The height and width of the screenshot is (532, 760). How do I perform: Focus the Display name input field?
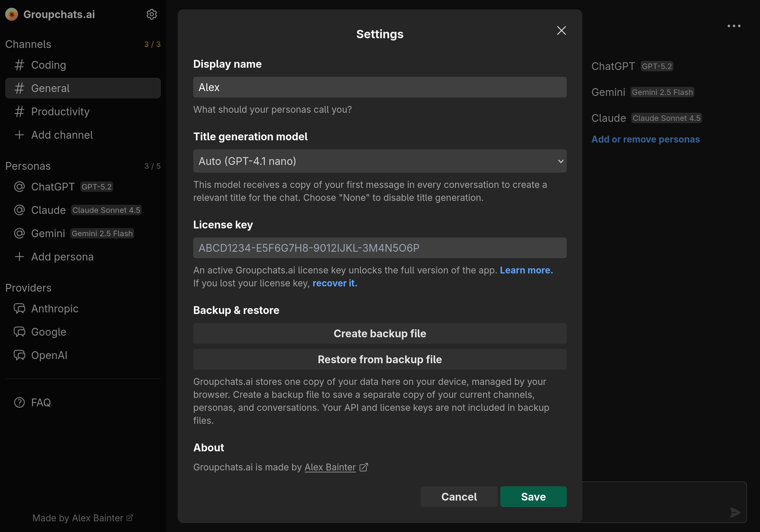[380, 87]
